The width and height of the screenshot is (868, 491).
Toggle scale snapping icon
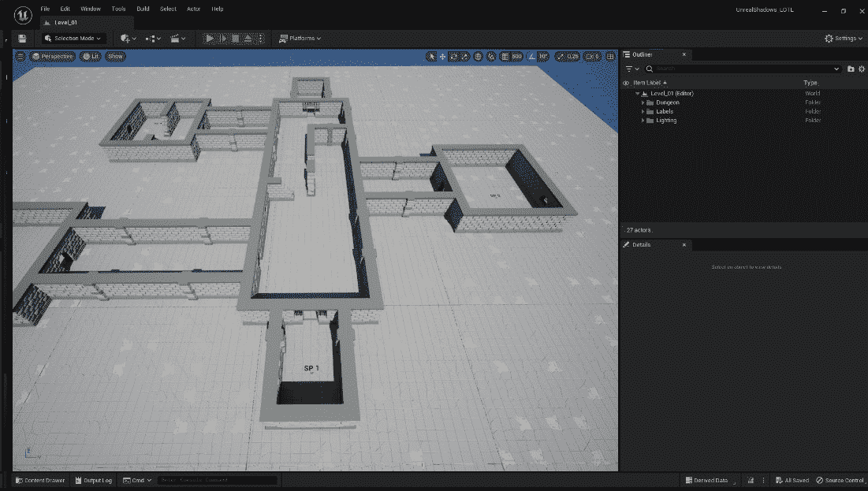coord(560,57)
